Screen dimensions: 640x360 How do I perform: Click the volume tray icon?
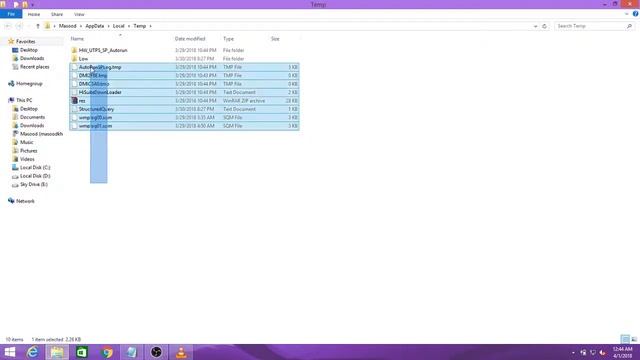tap(602, 353)
